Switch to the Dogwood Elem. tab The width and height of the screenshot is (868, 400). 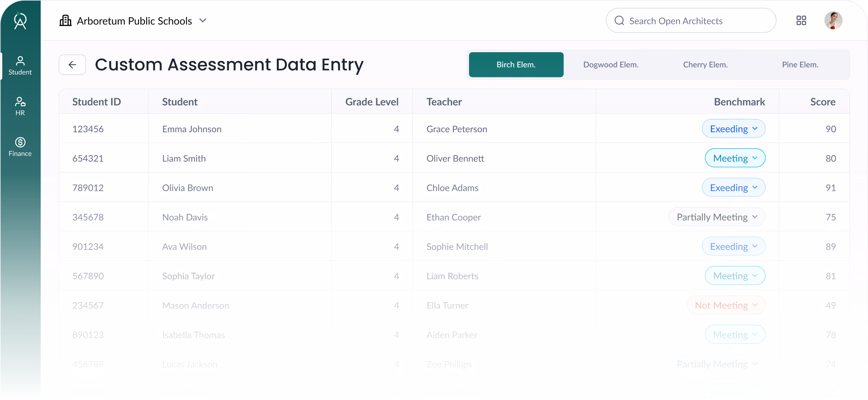pos(611,64)
